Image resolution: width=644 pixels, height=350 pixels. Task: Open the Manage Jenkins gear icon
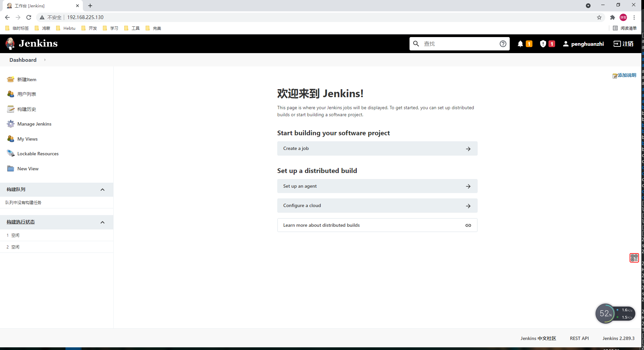tap(11, 124)
